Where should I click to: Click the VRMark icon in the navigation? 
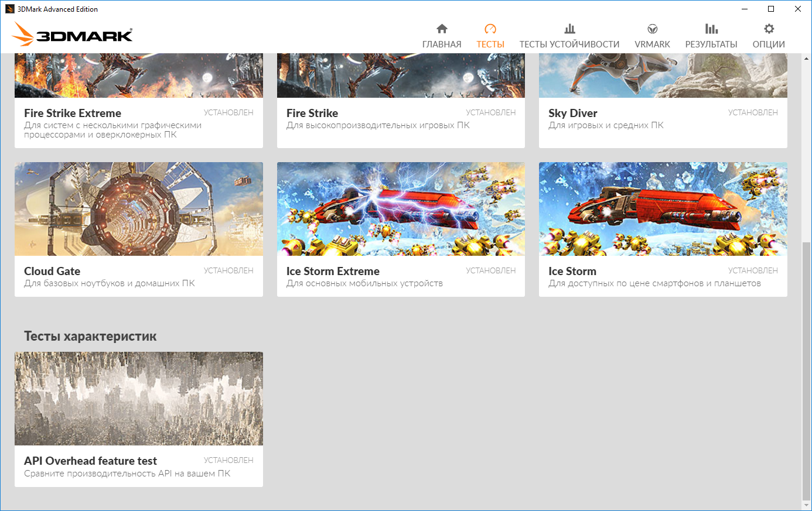click(x=652, y=29)
